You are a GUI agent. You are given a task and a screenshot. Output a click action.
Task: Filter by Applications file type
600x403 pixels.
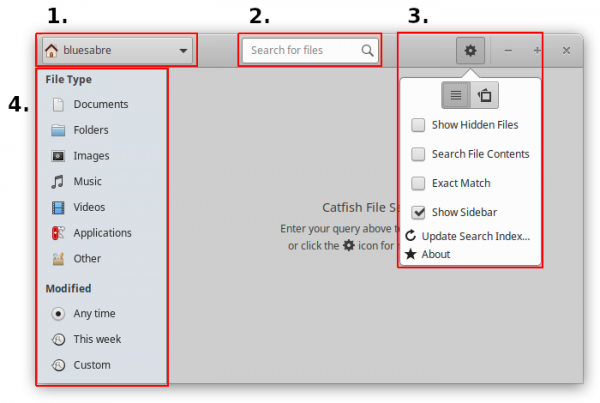(92, 233)
